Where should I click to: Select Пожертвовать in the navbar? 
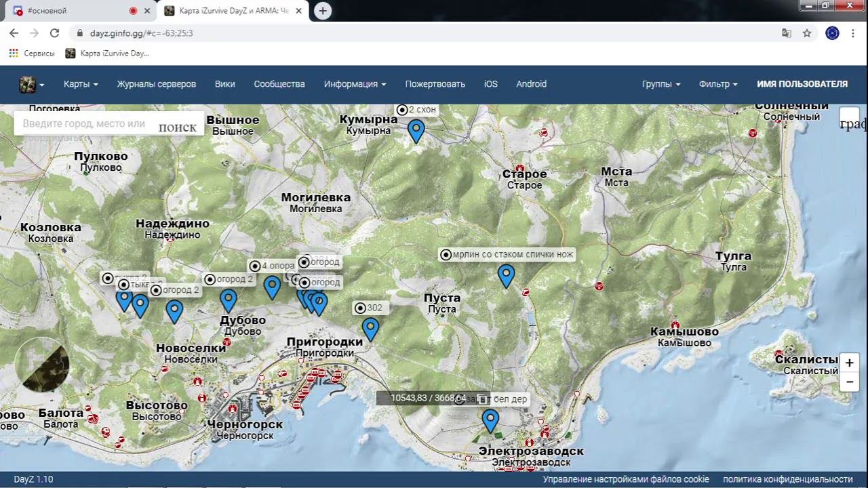coord(435,84)
